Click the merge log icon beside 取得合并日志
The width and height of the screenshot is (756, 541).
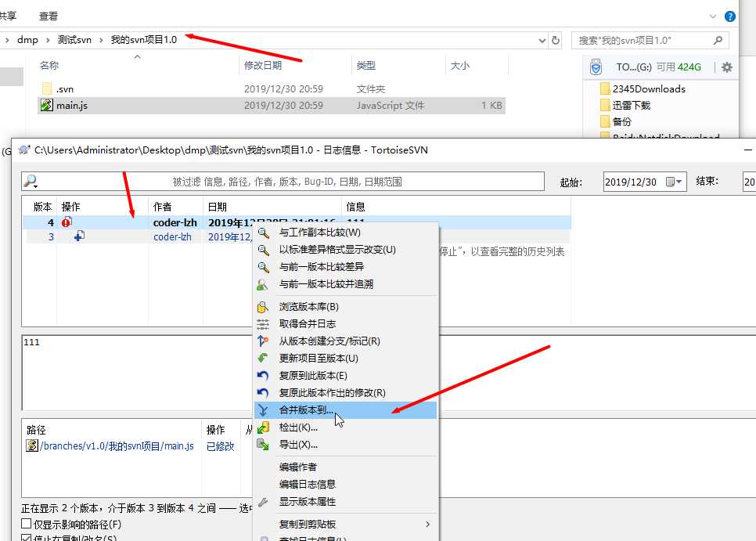coord(263,324)
